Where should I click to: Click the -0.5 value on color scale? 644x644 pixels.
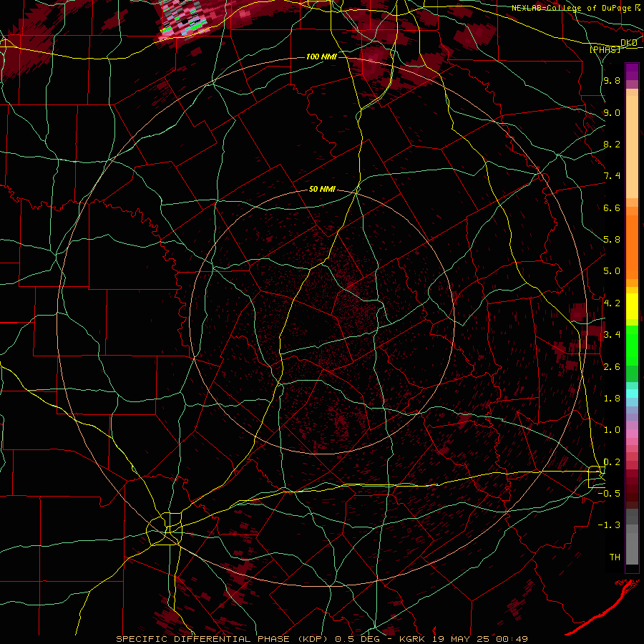point(609,493)
